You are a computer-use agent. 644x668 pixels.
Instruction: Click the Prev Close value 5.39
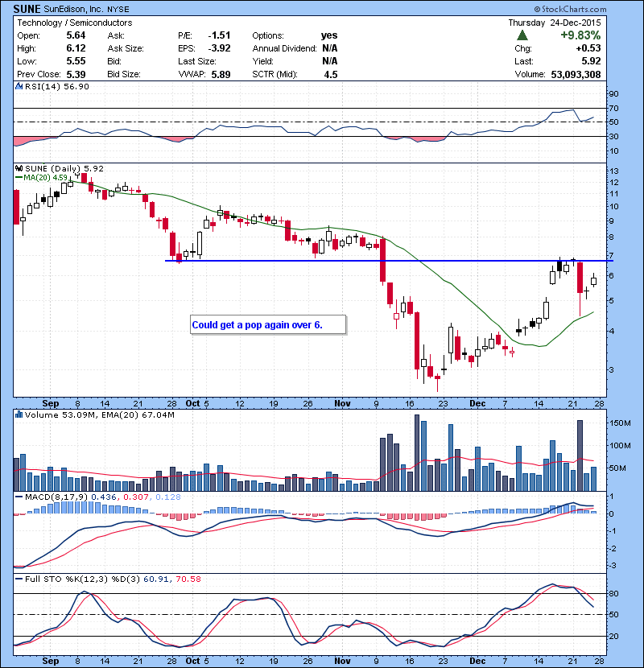click(76, 74)
